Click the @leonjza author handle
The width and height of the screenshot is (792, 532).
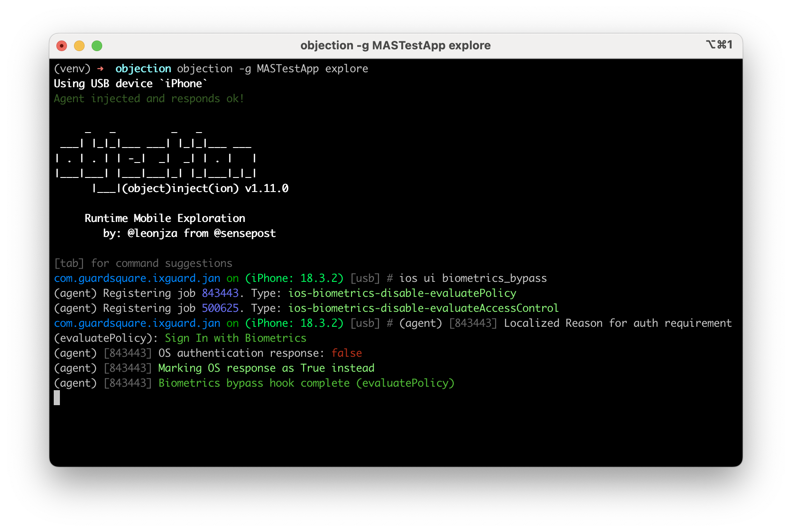click(152, 233)
